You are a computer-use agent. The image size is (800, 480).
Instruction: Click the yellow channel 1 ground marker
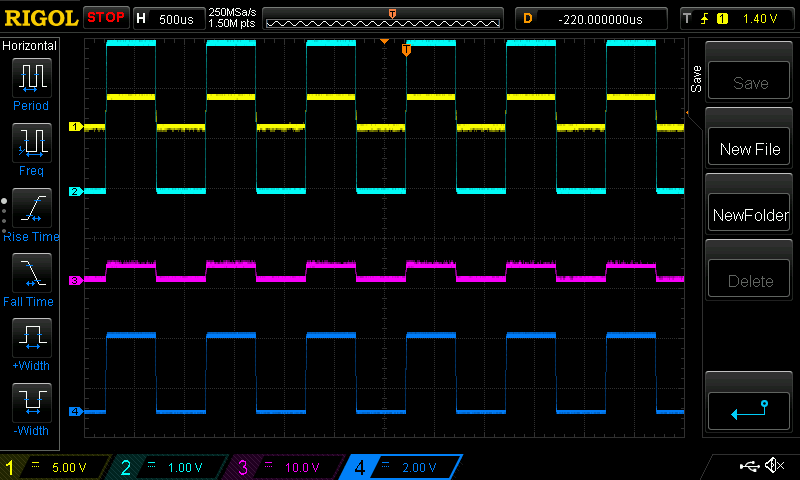point(76,127)
